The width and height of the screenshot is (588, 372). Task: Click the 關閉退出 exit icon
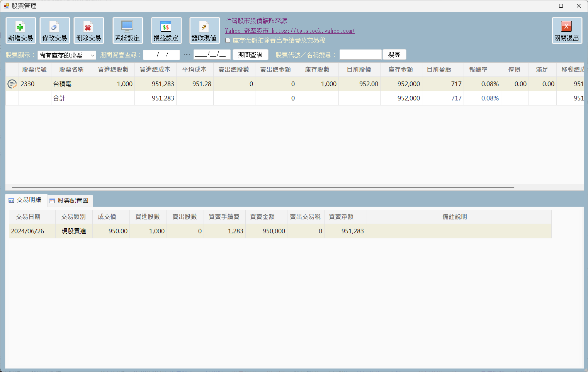click(x=567, y=31)
